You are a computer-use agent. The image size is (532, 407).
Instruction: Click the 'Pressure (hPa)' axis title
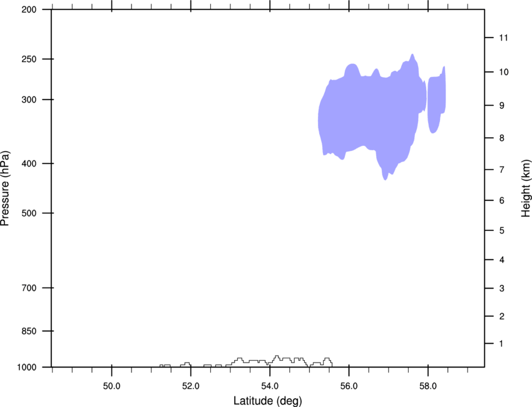5,188
